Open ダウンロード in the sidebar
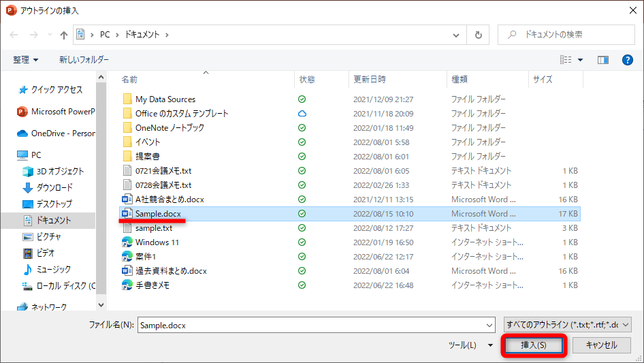644x363 pixels. [47, 187]
